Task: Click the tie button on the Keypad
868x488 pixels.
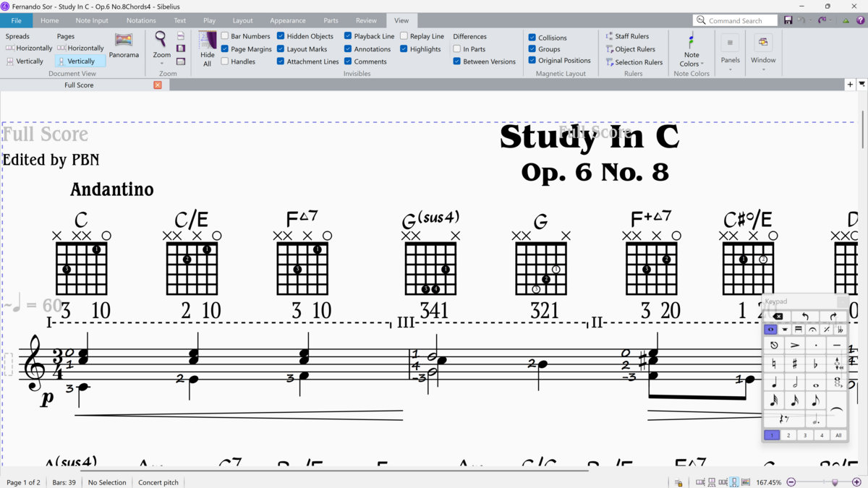Action: click(837, 410)
